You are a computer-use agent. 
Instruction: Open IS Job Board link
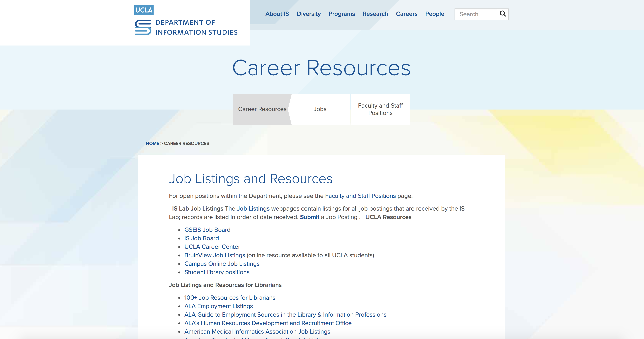pyautogui.click(x=201, y=238)
